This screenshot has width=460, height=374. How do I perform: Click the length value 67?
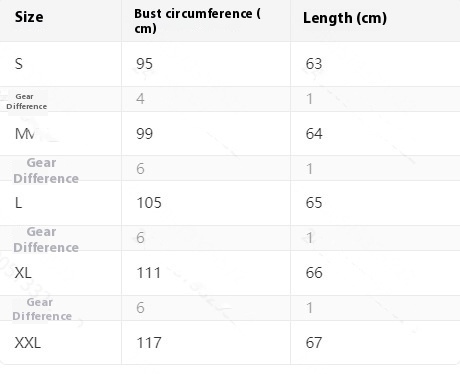point(314,343)
